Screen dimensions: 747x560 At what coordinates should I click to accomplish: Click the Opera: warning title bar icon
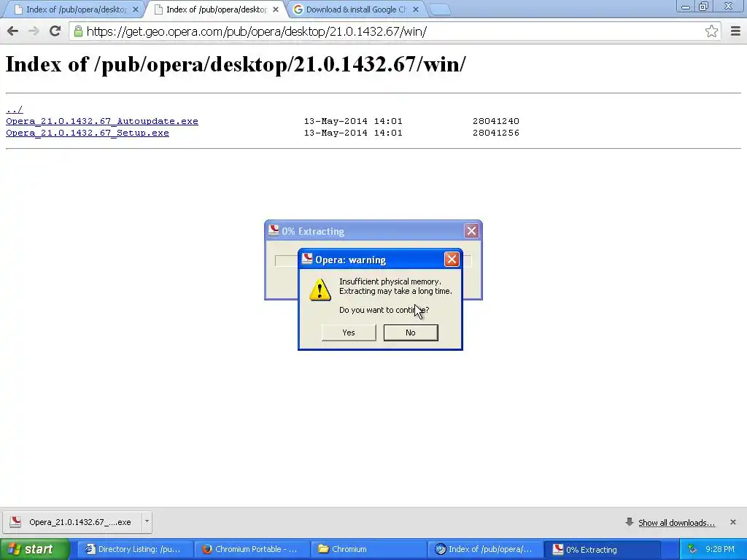point(307,259)
